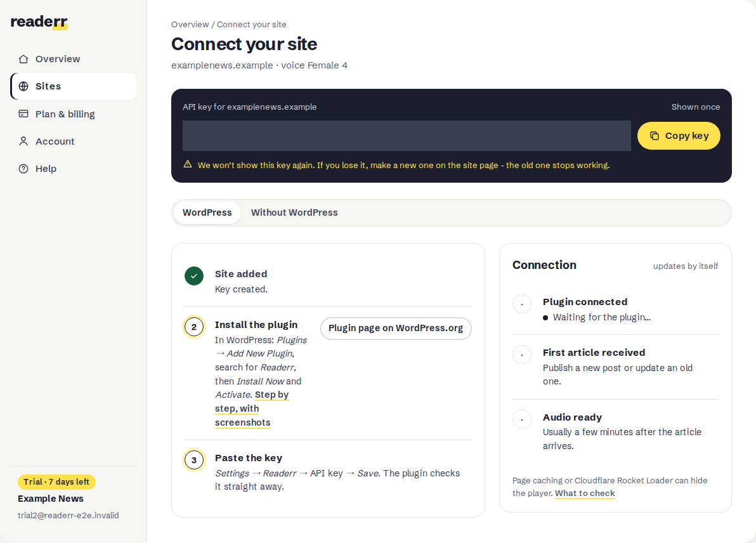Click the Connection panel heading
Screen dimensions: 756x543
coord(544,265)
